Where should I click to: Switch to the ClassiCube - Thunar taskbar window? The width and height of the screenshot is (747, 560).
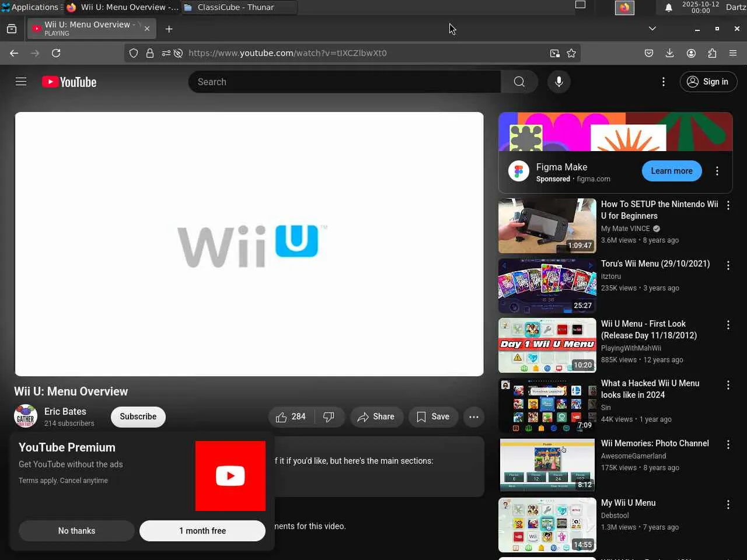coord(239,7)
